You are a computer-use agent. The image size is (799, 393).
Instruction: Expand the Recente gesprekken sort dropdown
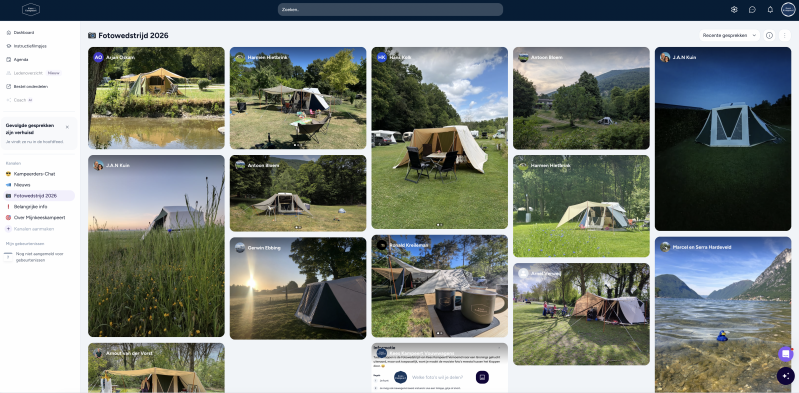click(x=729, y=35)
